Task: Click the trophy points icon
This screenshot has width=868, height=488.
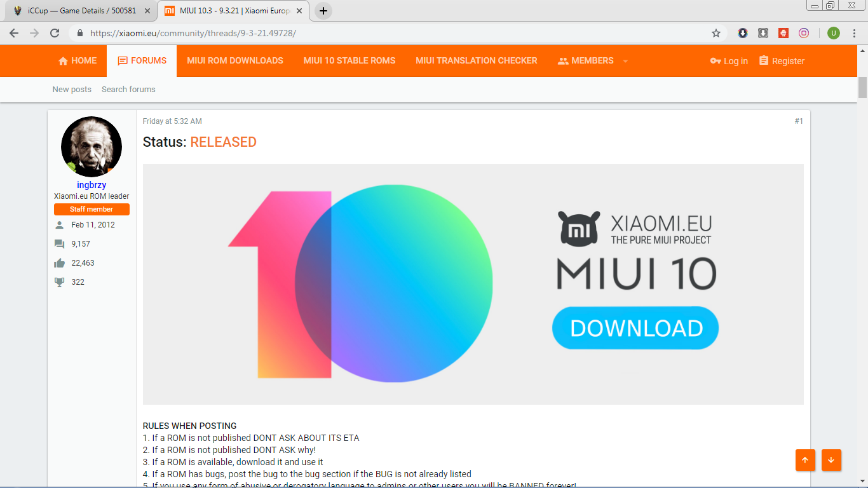Action: (x=60, y=282)
